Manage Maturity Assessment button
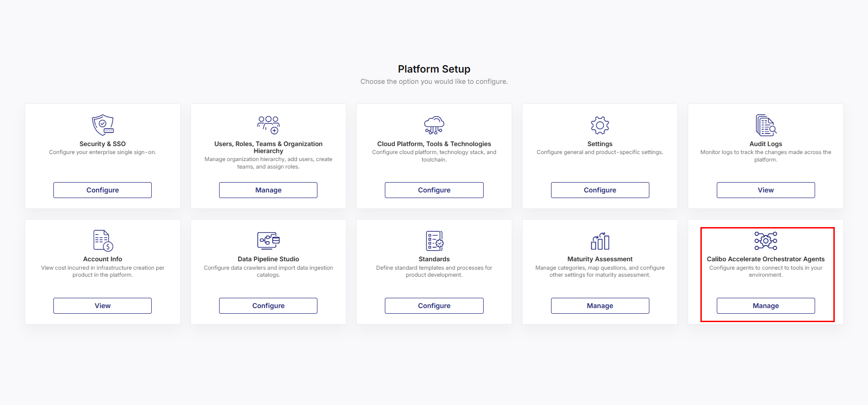Image resolution: width=868 pixels, height=405 pixels. (x=600, y=306)
